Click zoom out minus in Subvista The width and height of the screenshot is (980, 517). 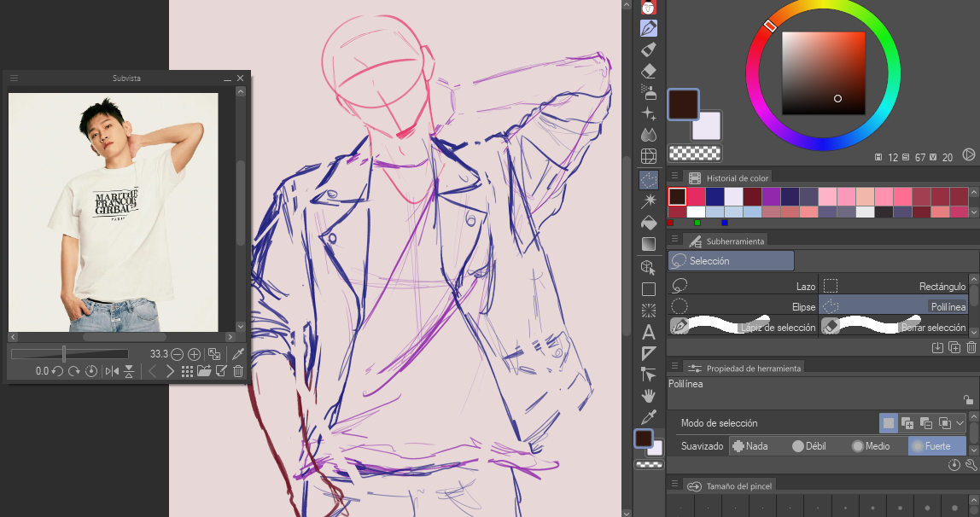177,354
